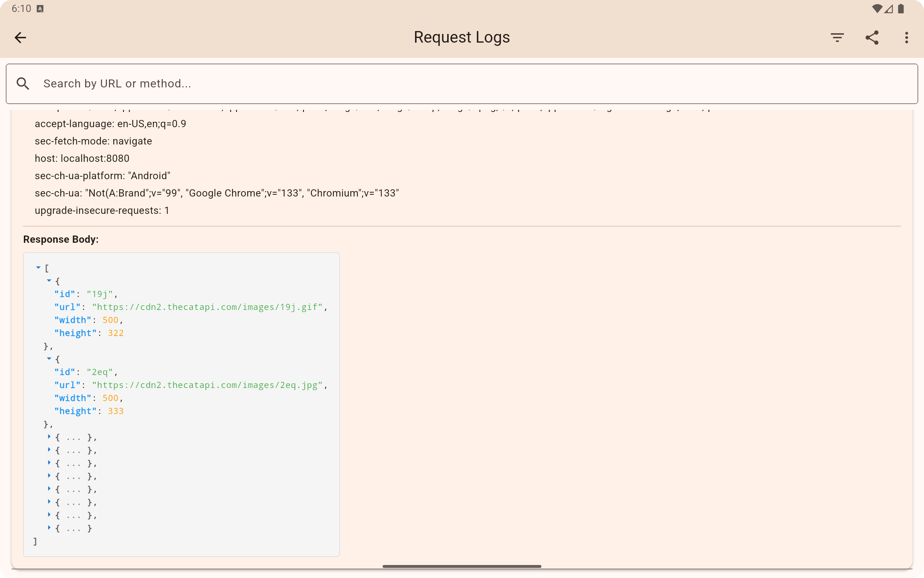The width and height of the screenshot is (924, 578).
Task: Tap the keyboard indicator icon beside the clock
Action: tap(40, 8)
